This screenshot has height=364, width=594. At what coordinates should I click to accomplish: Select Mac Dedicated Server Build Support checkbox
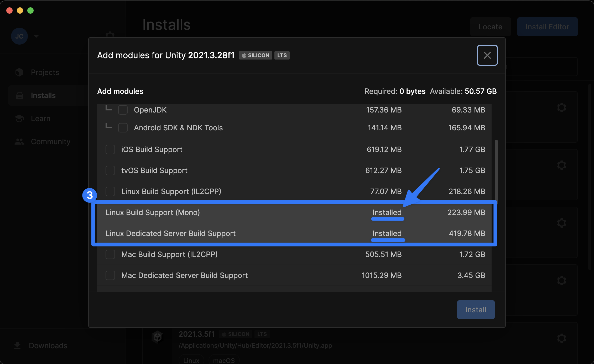110,275
